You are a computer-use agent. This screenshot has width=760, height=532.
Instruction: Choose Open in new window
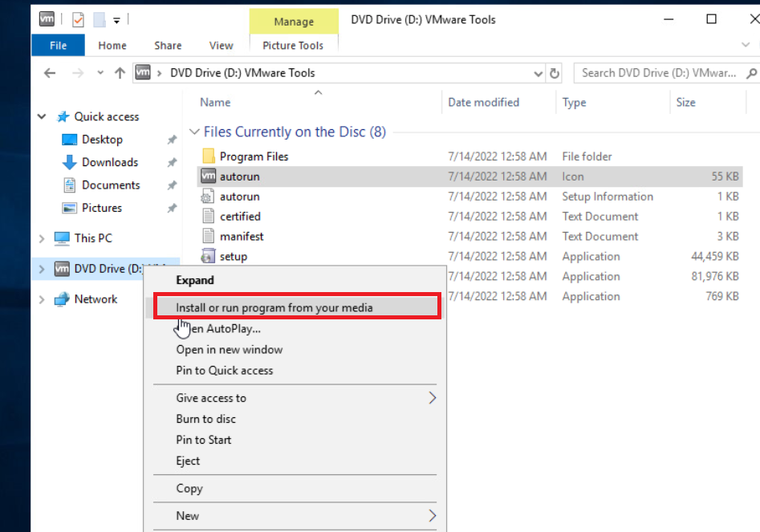click(230, 350)
